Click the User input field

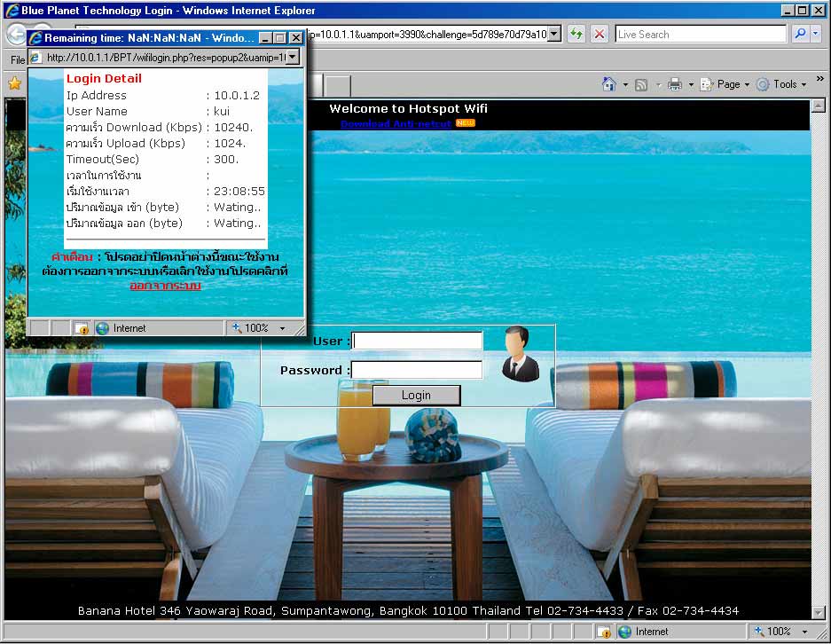[x=417, y=341]
